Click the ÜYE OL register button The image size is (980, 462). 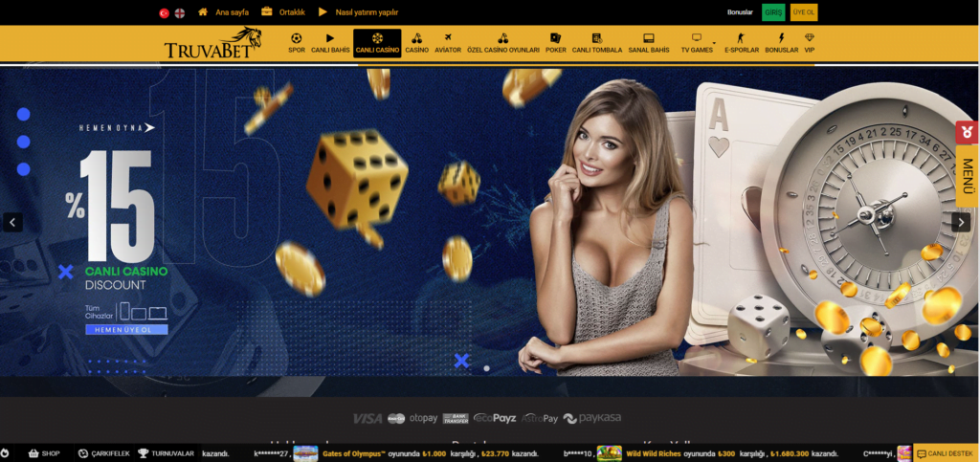pyautogui.click(x=804, y=12)
